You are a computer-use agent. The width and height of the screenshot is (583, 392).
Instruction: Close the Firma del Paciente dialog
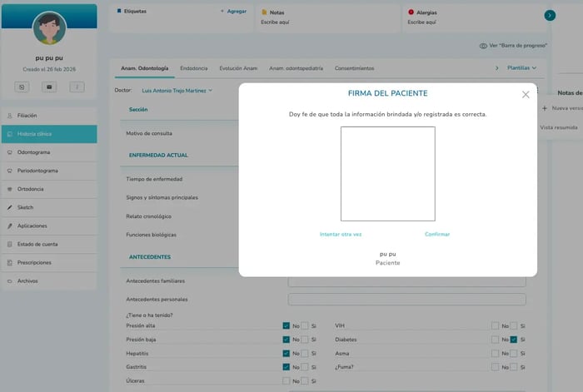pos(526,95)
